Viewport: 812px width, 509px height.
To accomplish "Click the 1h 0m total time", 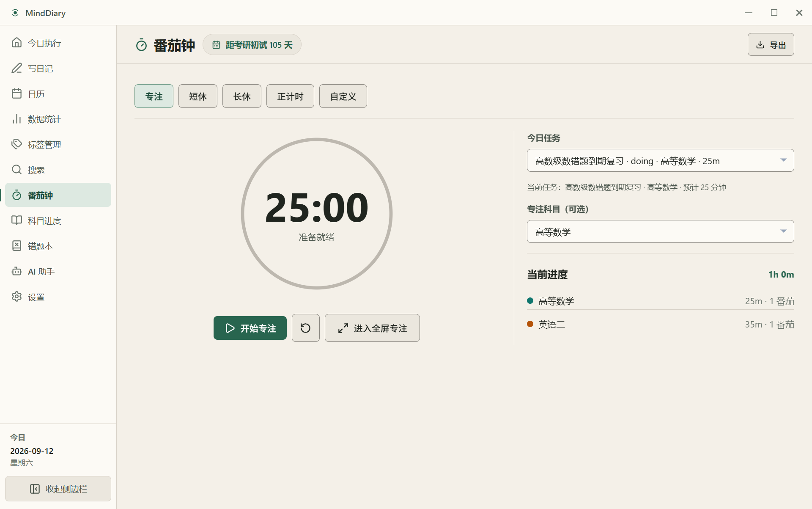I will click(x=781, y=275).
